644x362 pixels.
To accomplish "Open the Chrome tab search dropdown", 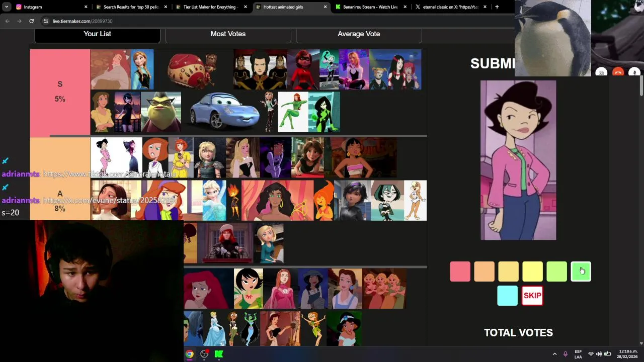I will point(7,7).
